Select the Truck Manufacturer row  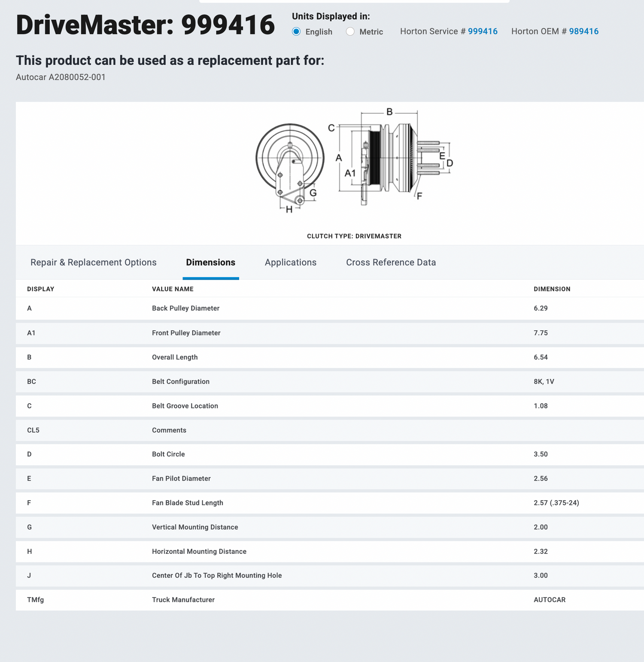point(183,600)
